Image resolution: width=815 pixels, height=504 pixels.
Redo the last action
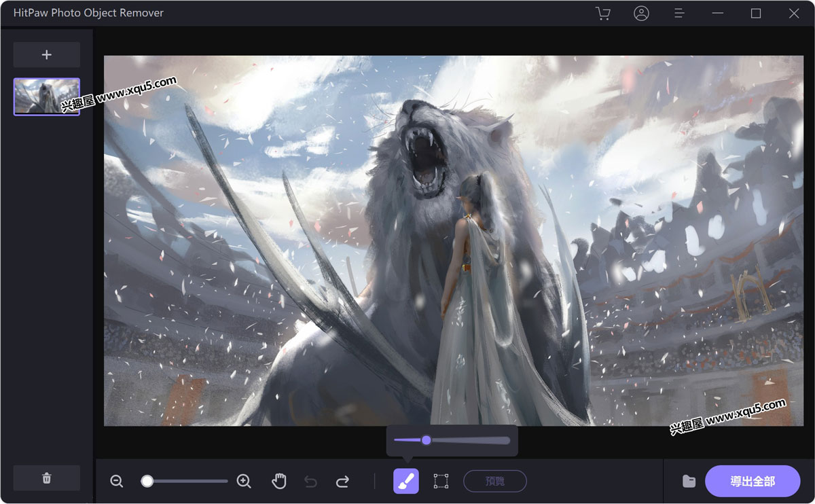pyautogui.click(x=342, y=482)
